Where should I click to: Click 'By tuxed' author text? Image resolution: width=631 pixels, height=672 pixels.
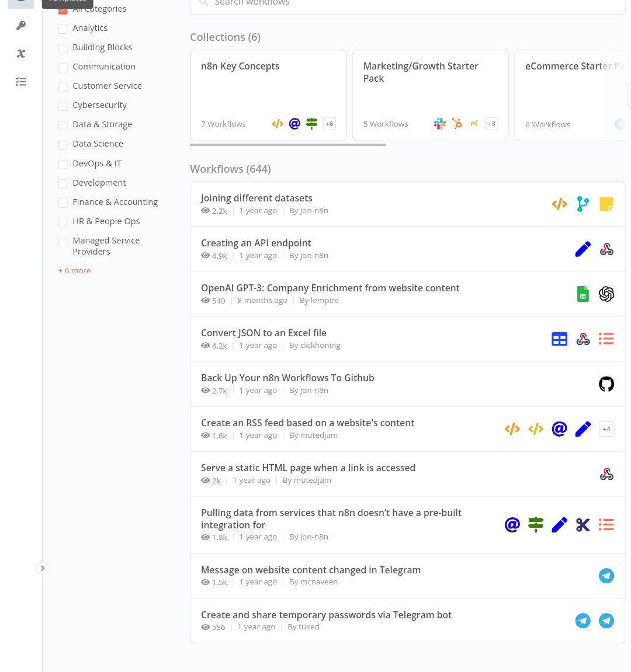pyautogui.click(x=303, y=627)
